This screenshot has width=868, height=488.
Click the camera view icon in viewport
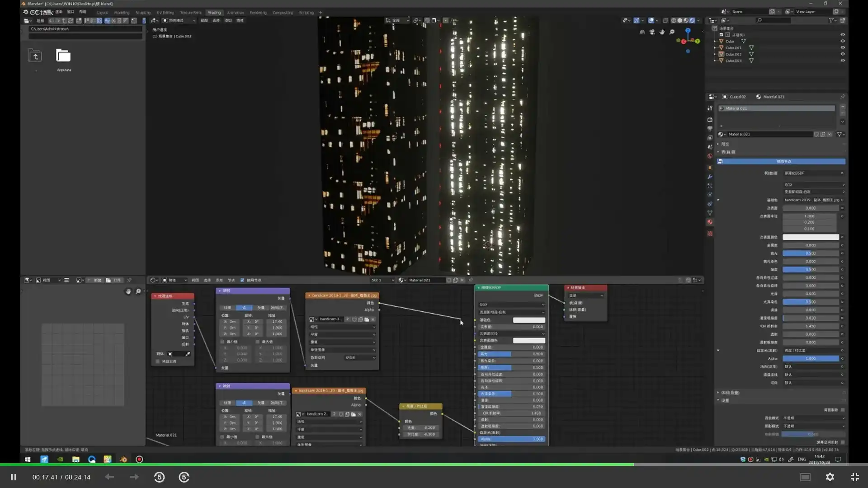pos(652,32)
